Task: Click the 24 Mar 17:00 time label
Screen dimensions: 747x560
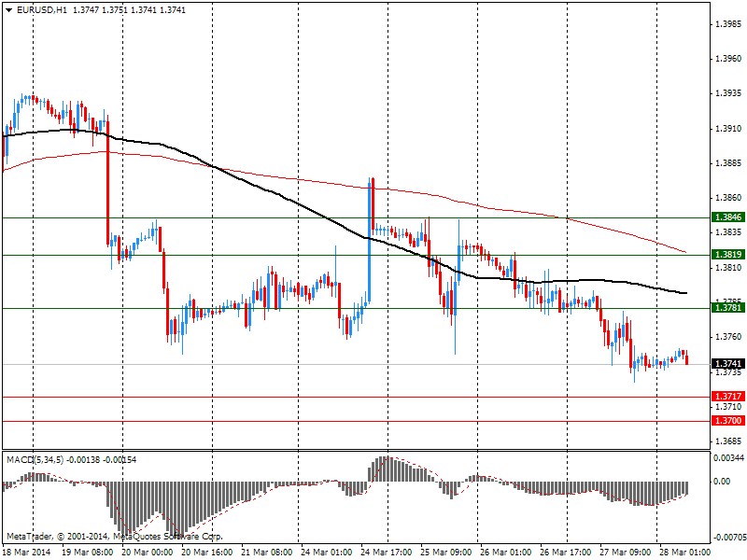Action: point(386,553)
